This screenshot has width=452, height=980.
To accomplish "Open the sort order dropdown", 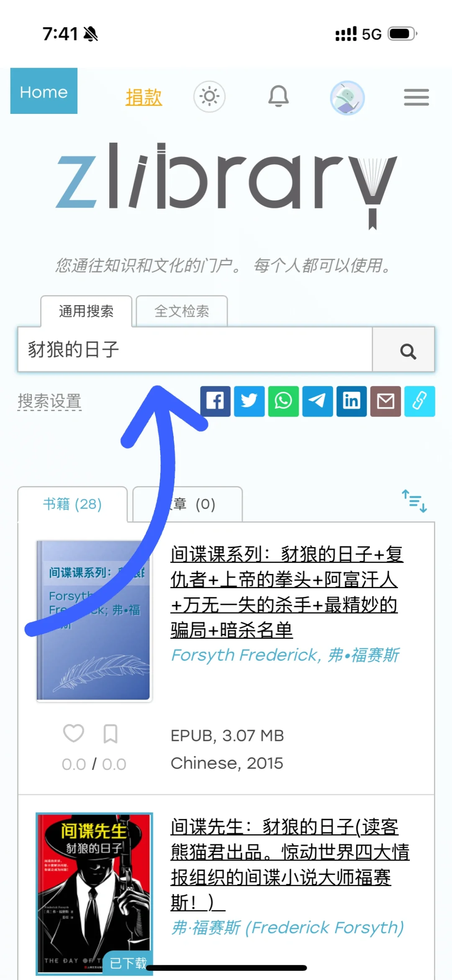I will [414, 501].
